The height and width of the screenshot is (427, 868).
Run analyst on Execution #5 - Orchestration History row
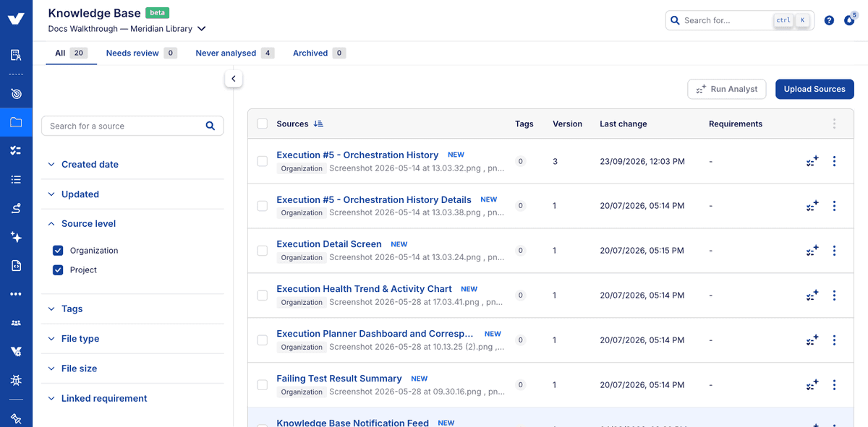click(812, 161)
